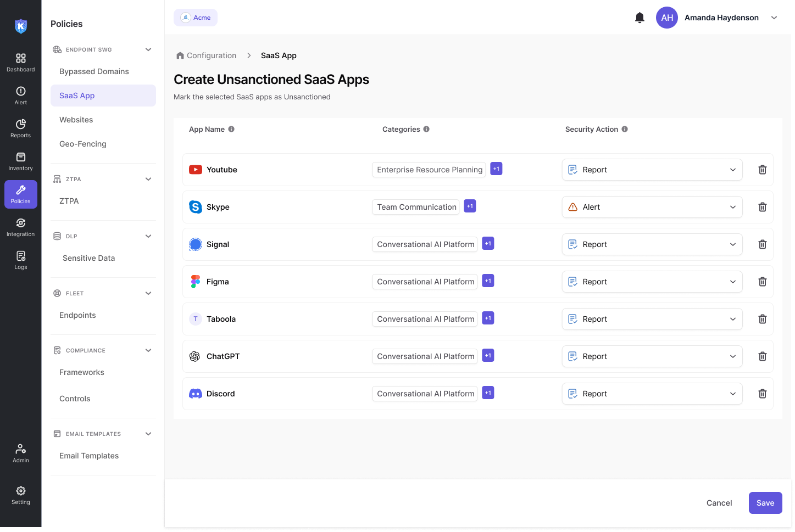Remove Discord using its trash icon
Screen dimensions: 795x532
(762, 394)
